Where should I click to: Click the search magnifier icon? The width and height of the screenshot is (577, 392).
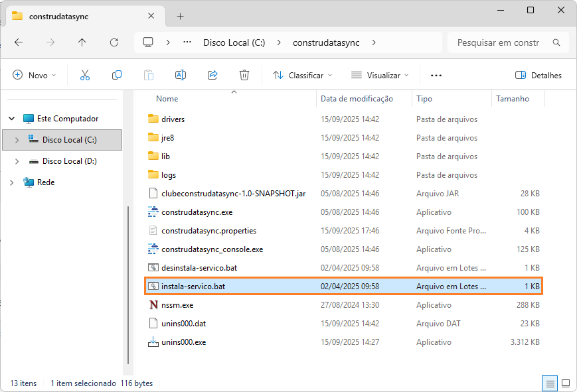pos(556,42)
